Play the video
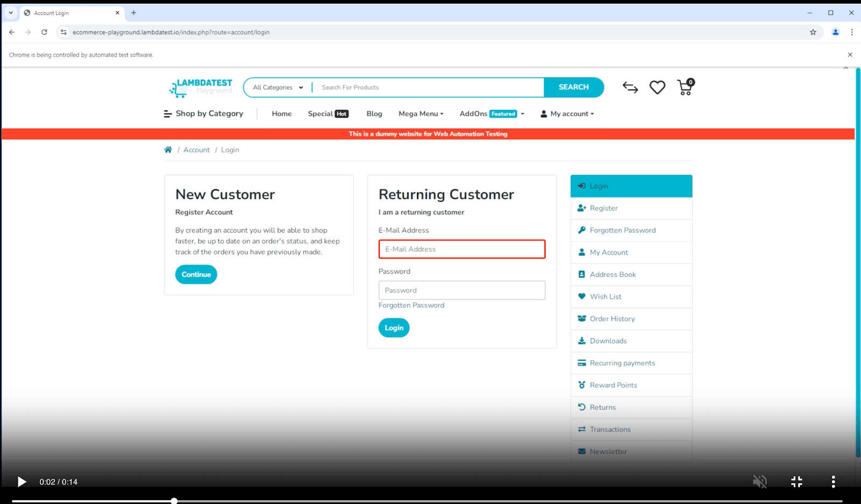Image resolution: width=861 pixels, height=504 pixels. pos(22,481)
